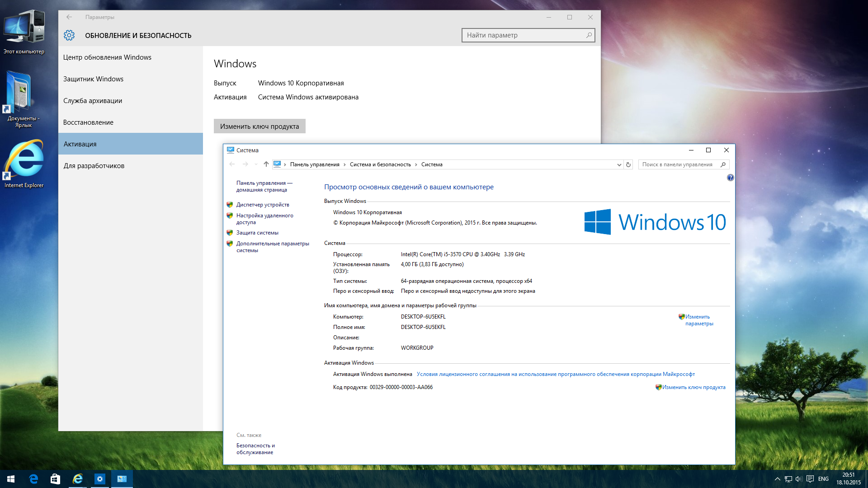This screenshot has width=868, height=488.
Task: Click System and Security breadcrumb segment
Action: click(x=380, y=164)
